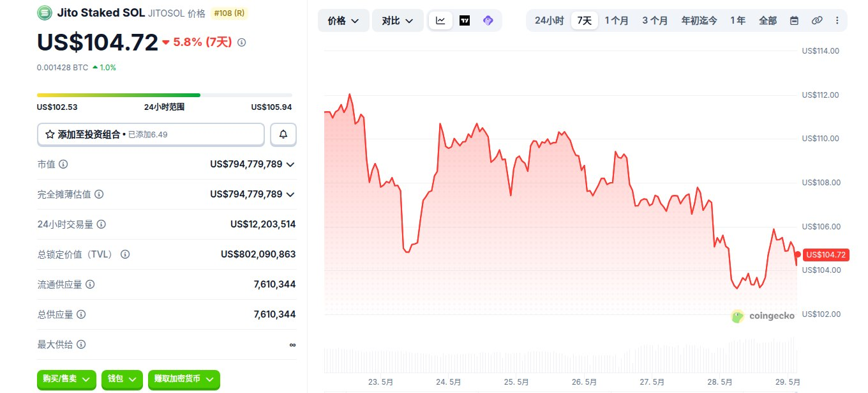Open the 购买/售卖 dropdown button

coord(66,379)
